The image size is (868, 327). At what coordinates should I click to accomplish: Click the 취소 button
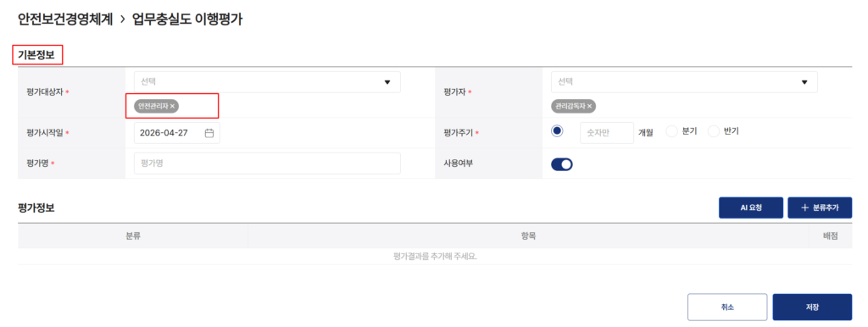pos(727,307)
